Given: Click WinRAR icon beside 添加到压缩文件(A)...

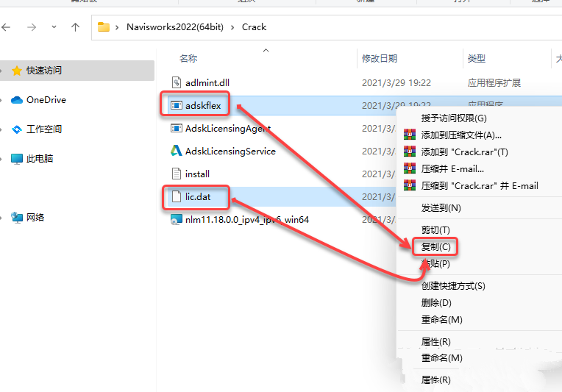Looking at the screenshot, I should click(410, 135).
